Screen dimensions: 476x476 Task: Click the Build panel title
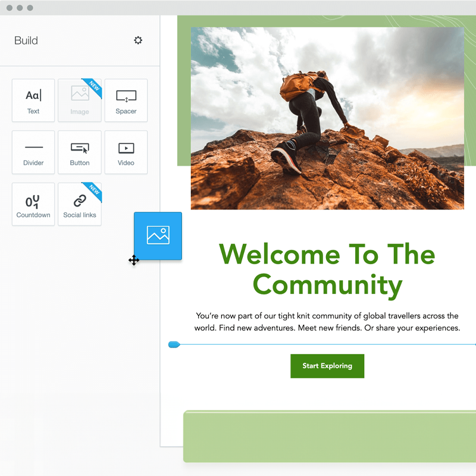point(26,40)
